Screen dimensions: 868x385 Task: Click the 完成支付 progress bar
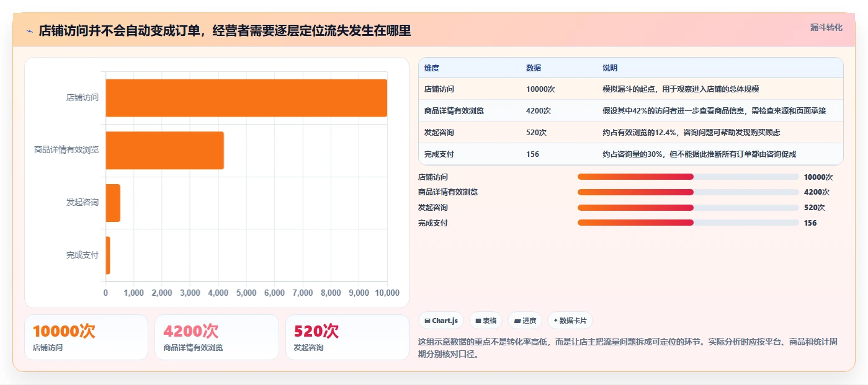click(688, 223)
